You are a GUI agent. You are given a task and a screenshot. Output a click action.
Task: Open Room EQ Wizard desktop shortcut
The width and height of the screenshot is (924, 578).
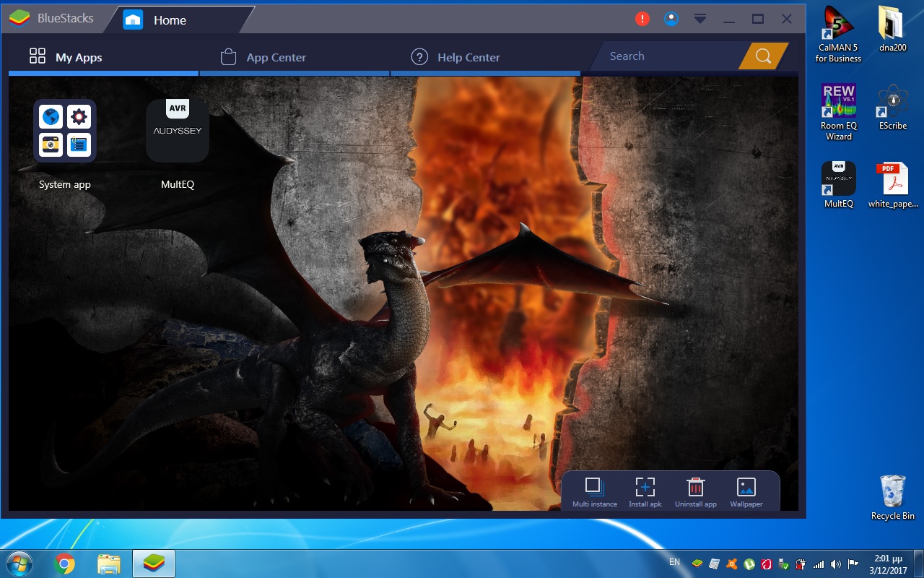pos(838,112)
